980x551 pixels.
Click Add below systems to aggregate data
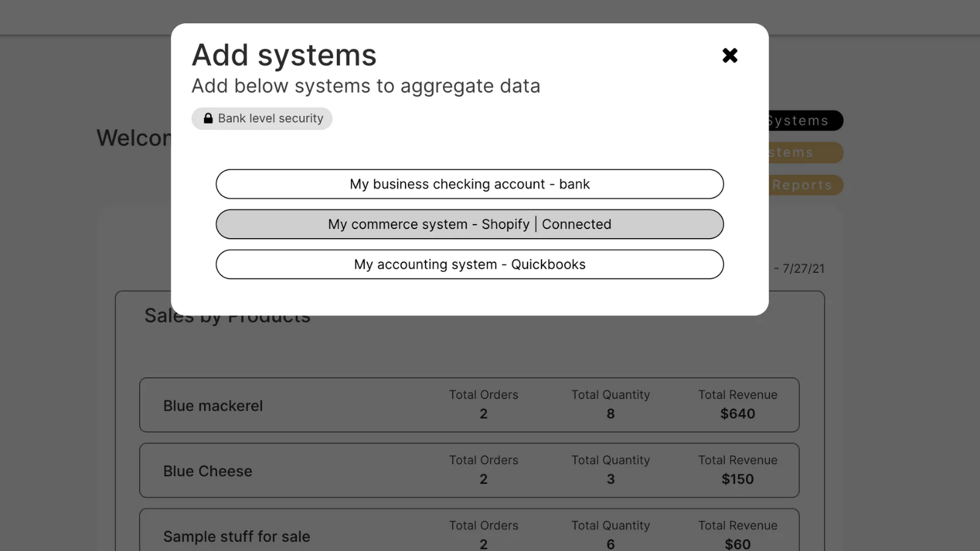click(x=366, y=86)
